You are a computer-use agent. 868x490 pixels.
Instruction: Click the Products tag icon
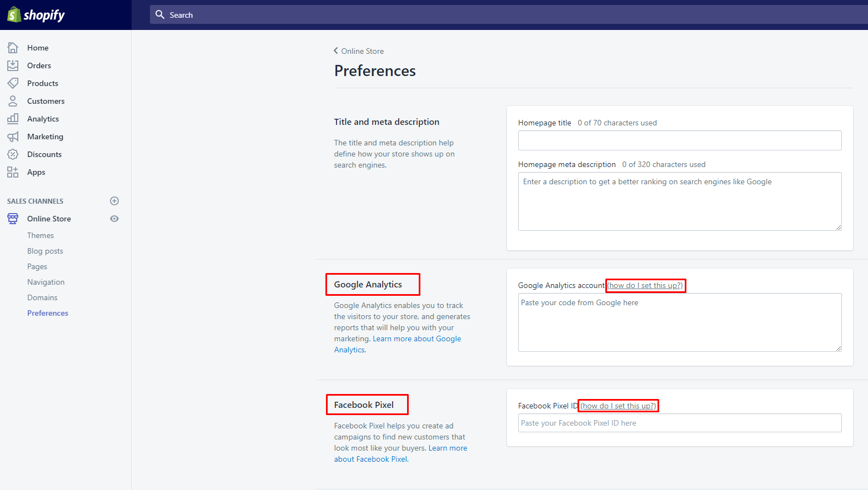pos(13,83)
